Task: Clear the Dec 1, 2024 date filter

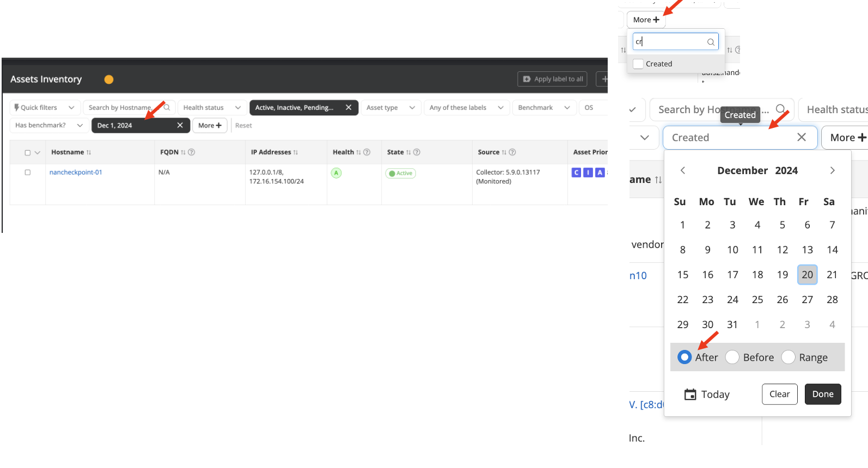Action: point(180,125)
